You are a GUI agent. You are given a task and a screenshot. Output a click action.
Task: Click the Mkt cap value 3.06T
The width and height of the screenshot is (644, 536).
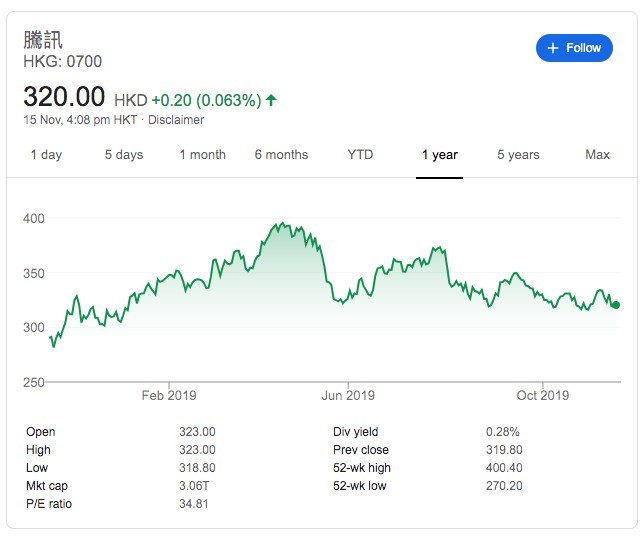pos(194,486)
